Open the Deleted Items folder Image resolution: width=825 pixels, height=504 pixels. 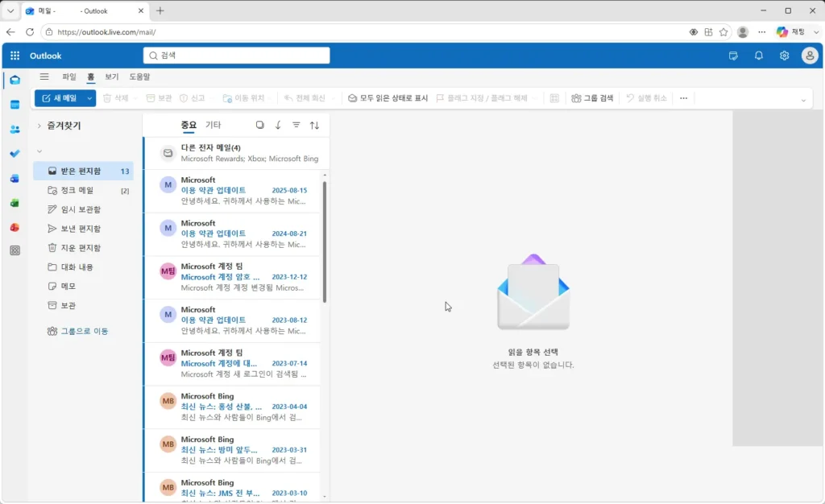pos(83,248)
